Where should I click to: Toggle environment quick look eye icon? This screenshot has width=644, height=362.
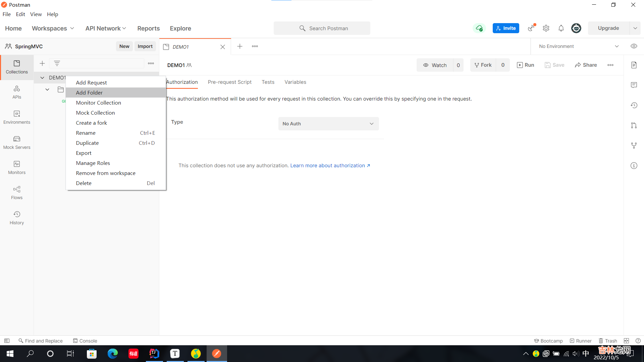pos(634,46)
